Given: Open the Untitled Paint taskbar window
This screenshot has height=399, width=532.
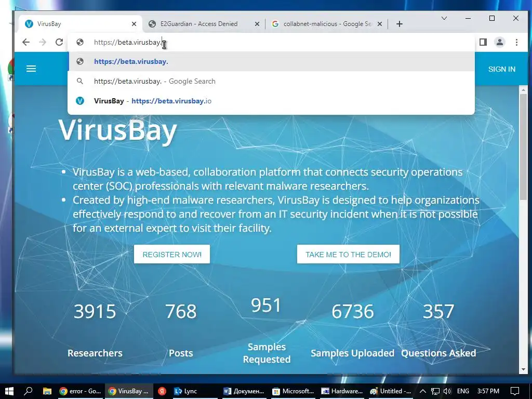Looking at the screenshot, I should 391,391.
